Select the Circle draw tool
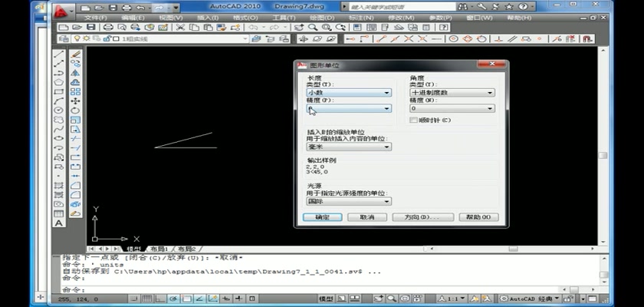 click(x=59, y=111)
